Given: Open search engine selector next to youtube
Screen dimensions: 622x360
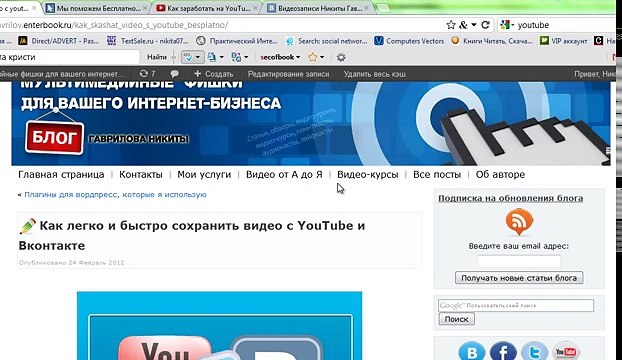Looking at the screenshot, I should pos(507,25).
